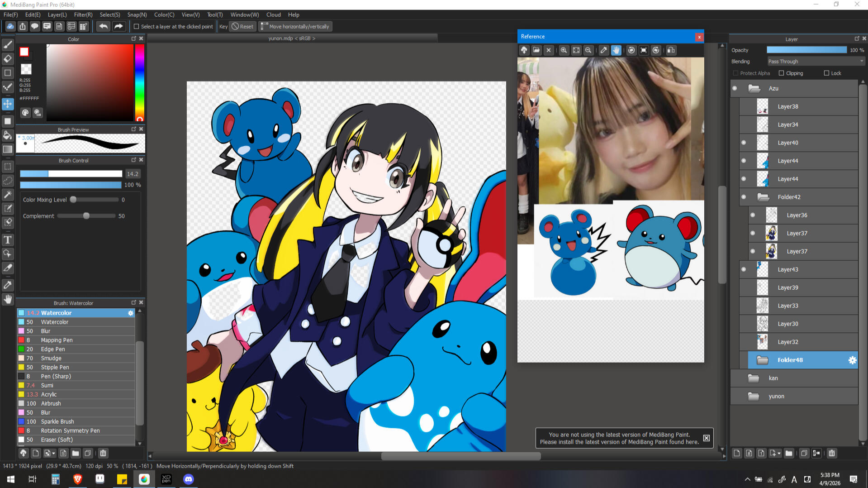
Task: Open the add layer dropdown in Layer panel
Action: tap(779, 453)
